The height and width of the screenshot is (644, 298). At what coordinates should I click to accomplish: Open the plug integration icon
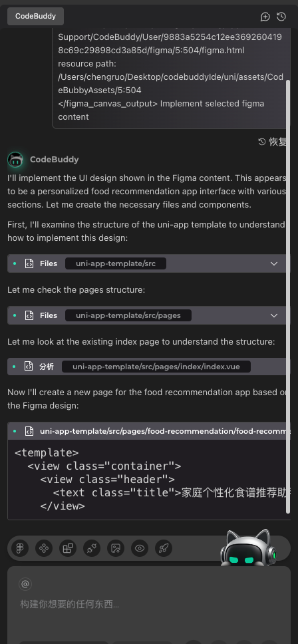[x=92, y=548]
